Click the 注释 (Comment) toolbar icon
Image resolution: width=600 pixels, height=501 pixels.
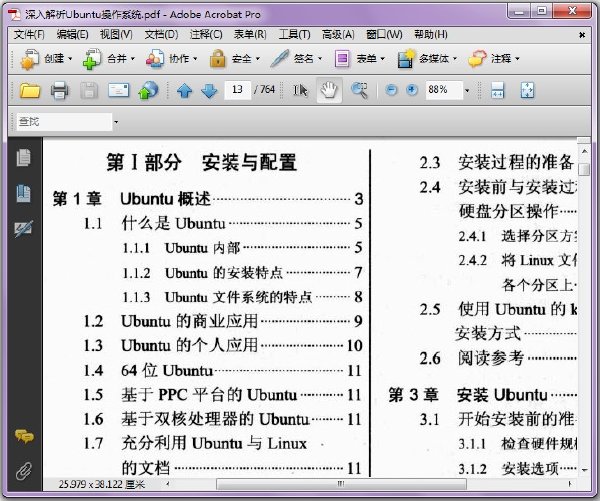coord(477,59)
